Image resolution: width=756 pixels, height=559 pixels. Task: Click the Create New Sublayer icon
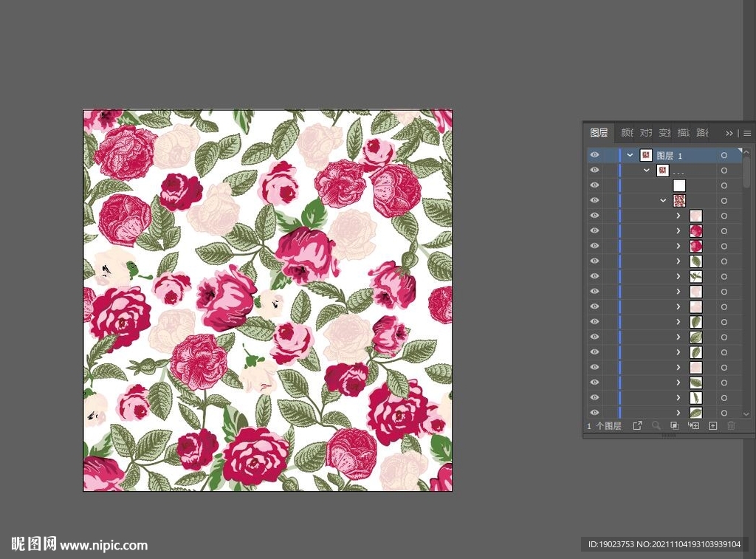point(693,425)
